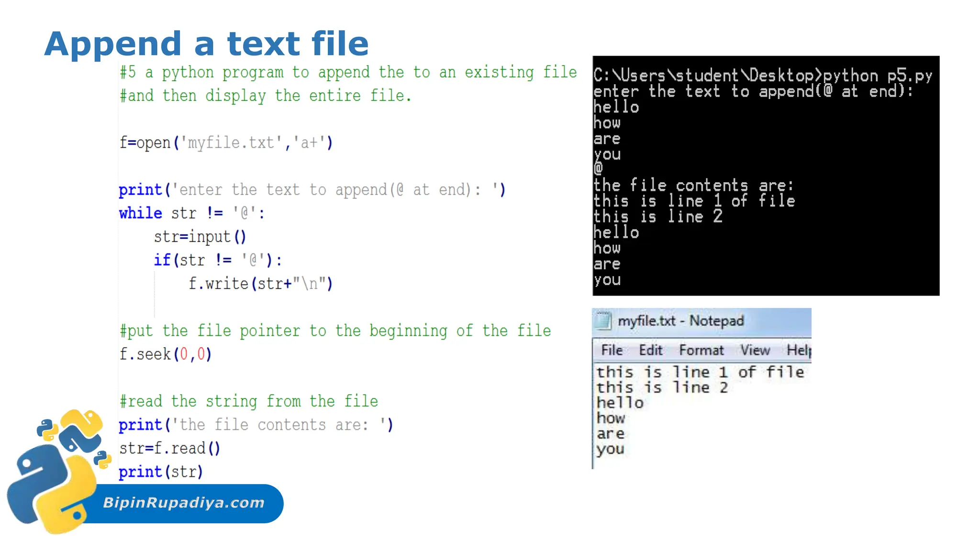
Task: Click the 'you' line in Notepad
Action: click(610, 449)
